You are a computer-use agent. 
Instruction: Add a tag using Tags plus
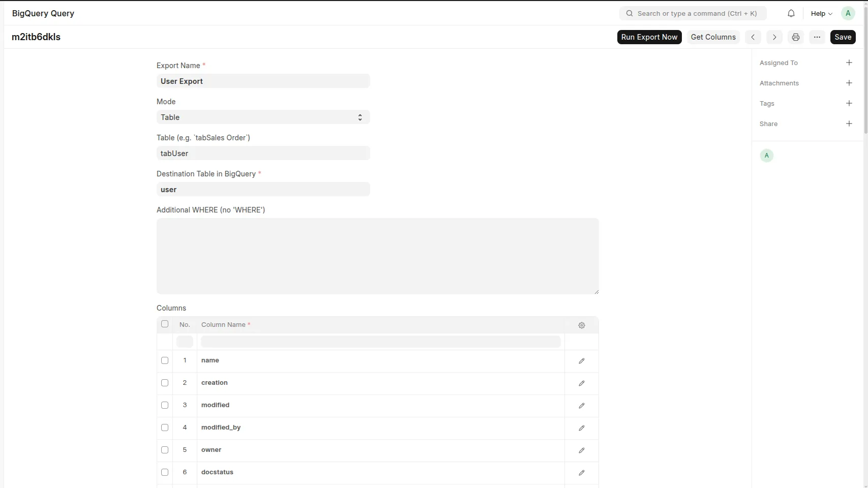coord(849,103)
